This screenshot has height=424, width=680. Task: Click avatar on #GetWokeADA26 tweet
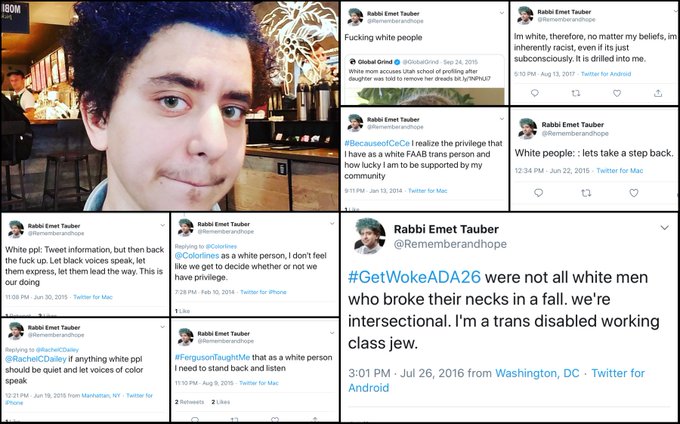[370, 235]
